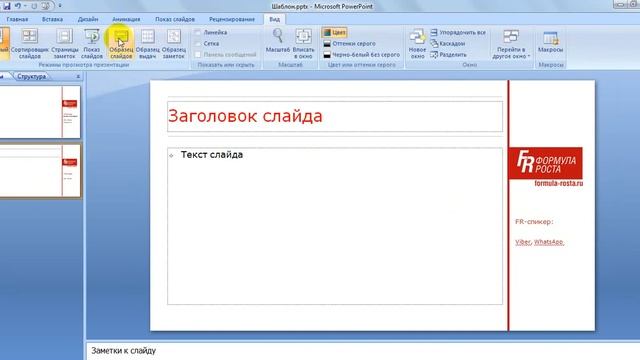This screenshot has width=640, height=360.
Task: Switch to Оттенки серого mode
Action: [349, 43]
